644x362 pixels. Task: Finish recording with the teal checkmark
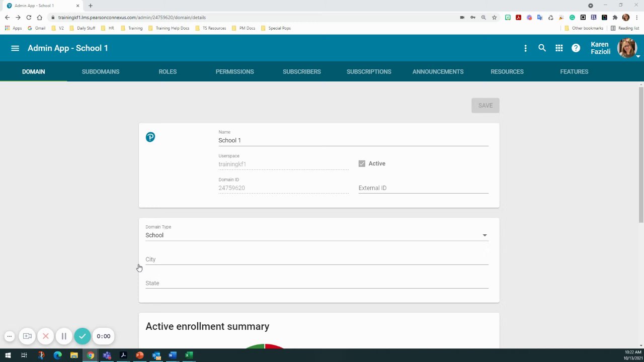coord(83,336)
